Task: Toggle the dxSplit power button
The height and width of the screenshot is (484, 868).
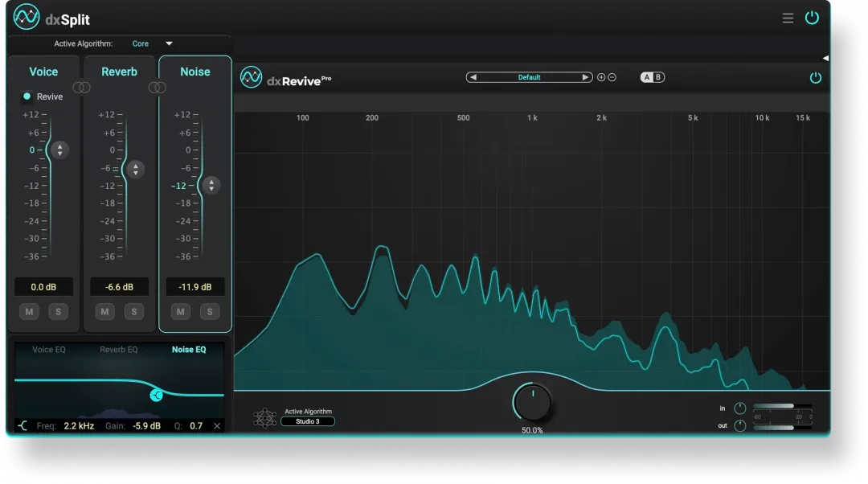Action: coord(812,18)
